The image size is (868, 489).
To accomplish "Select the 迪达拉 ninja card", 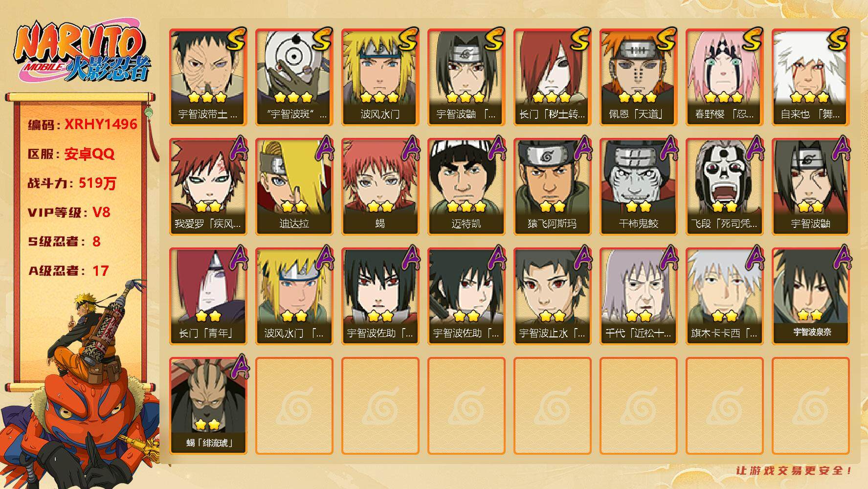I will [294, 187].
